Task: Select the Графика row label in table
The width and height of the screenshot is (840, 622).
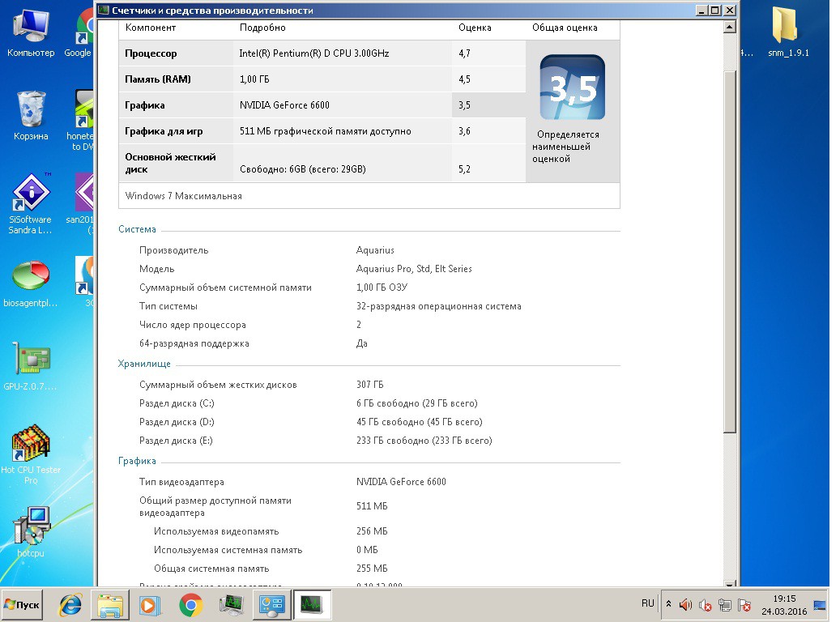Action: (145, 105)
